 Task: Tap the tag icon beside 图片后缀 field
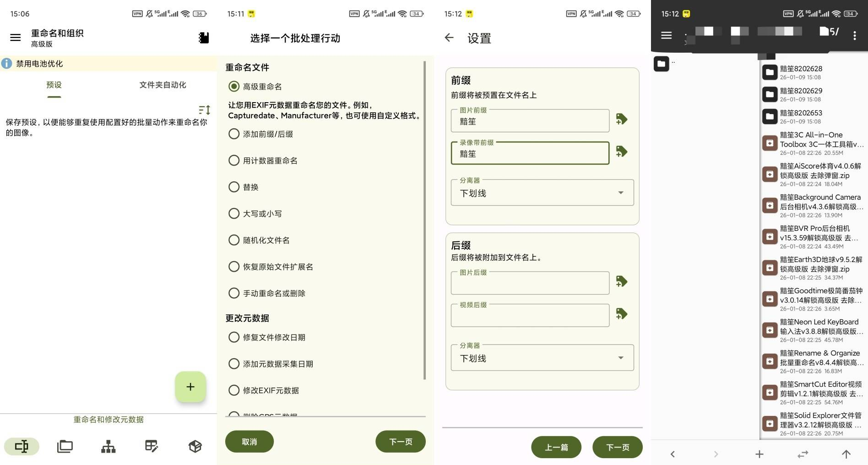pos(622,281)
